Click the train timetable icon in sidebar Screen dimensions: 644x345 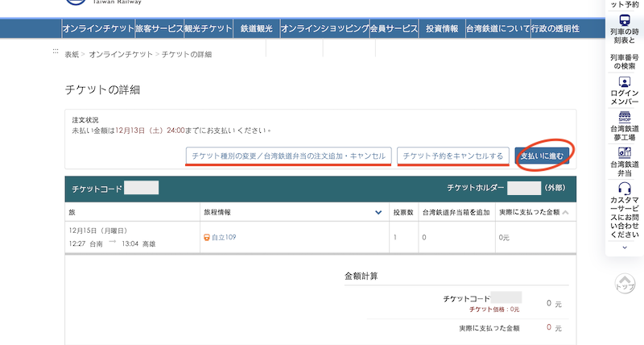[x=624, y=21]
